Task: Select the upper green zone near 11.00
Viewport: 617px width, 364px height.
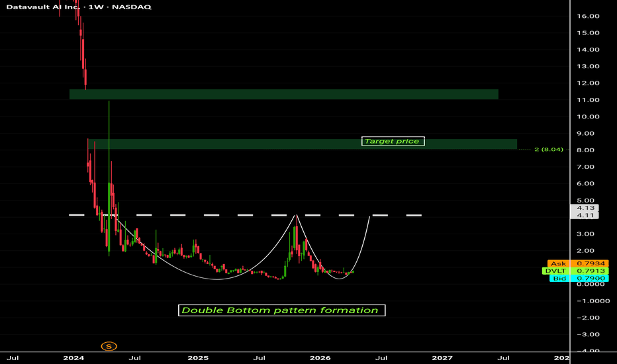Action: (x=283, y=95)
